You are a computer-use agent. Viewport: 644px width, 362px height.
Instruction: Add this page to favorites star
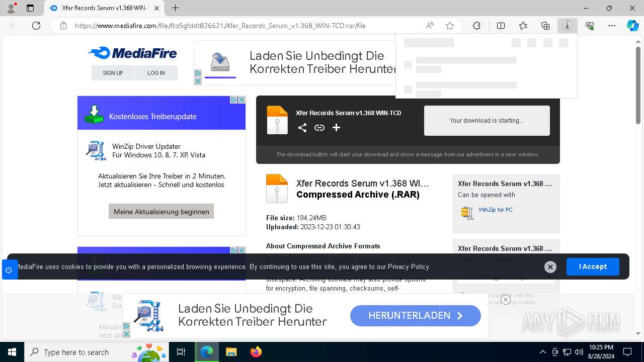click(450, 26)
